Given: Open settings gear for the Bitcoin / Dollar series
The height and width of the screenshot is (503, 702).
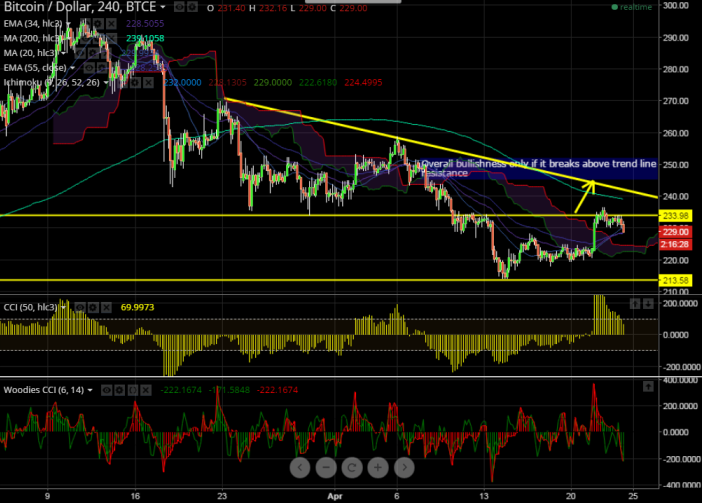Looking at the screenshot, I should click(192, 7).
